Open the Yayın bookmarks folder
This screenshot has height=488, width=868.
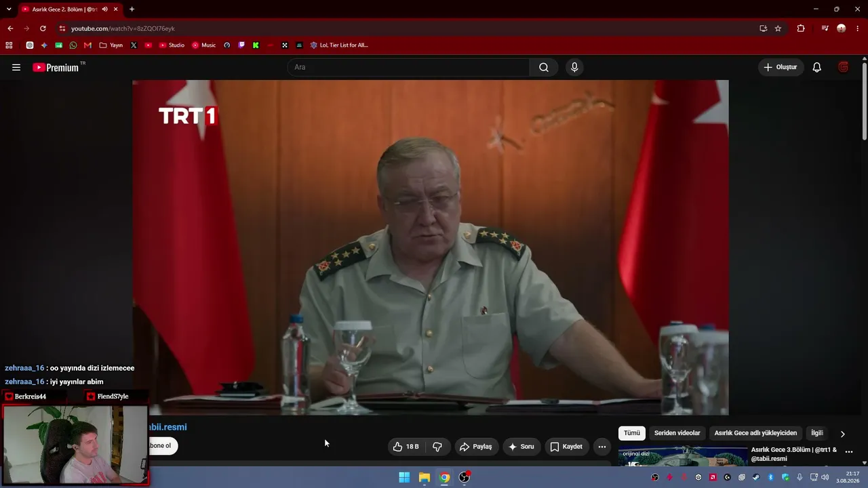click(111, 45)
